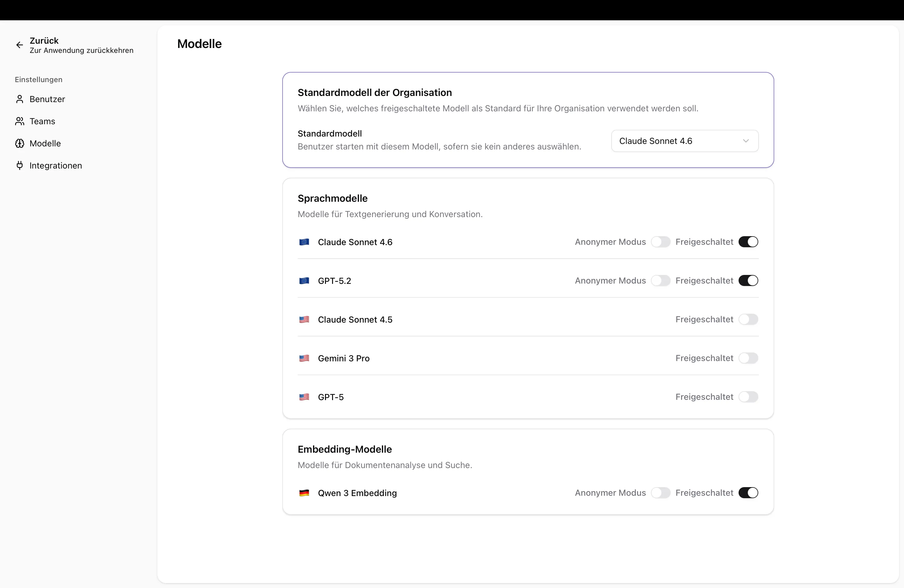The height and width of the screenshot is (588, 904).
Task: Open the Standardmodell dropdown showing Claude Sonnet 4.6
Action: (684, 141)
